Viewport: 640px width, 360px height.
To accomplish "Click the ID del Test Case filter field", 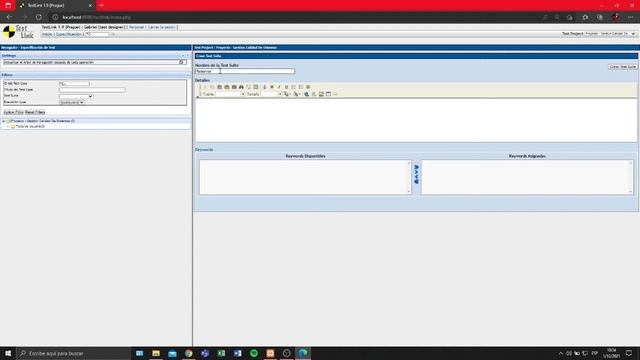I will coord(74,84).
